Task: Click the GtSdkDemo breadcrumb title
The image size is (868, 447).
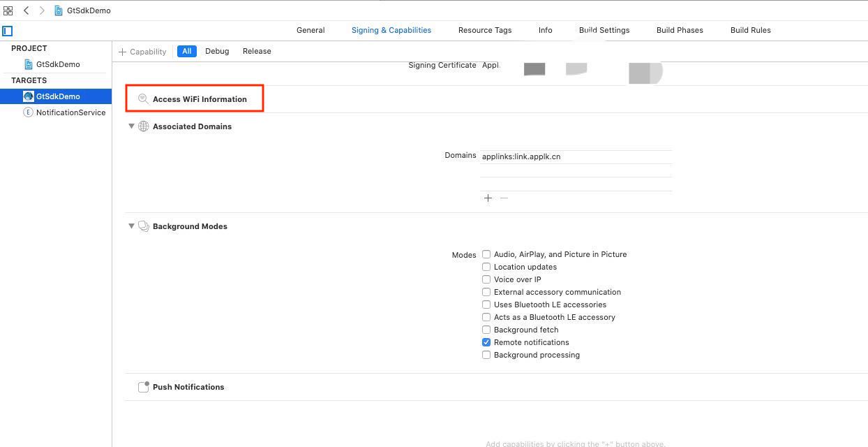Action: click(89, 10)
